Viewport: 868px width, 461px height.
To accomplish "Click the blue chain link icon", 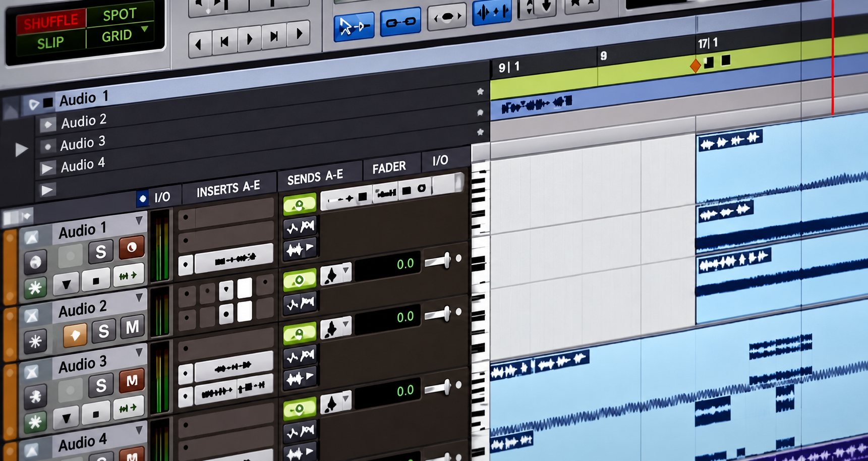I will click(400, 22).
